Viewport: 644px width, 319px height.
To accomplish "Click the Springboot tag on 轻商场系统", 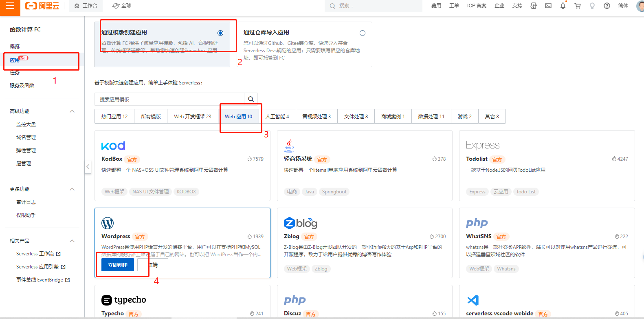I will click(x=334, y=192).
